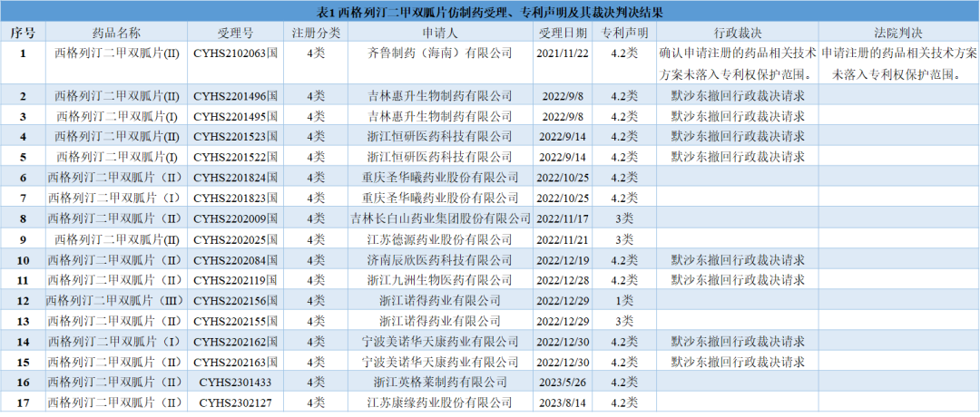Viewport: 980px width, 417px height.
Task: Select cell CYHS2201824国
Action: click(235, 178)
